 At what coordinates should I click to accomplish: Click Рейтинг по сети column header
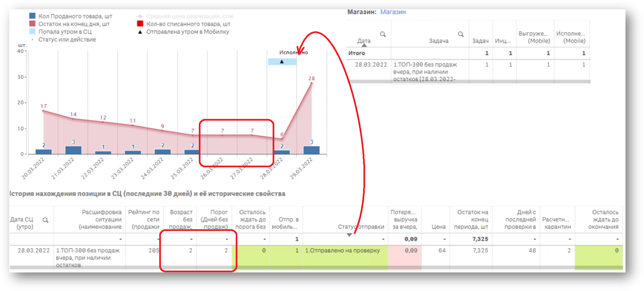click(x=144, y=219)
